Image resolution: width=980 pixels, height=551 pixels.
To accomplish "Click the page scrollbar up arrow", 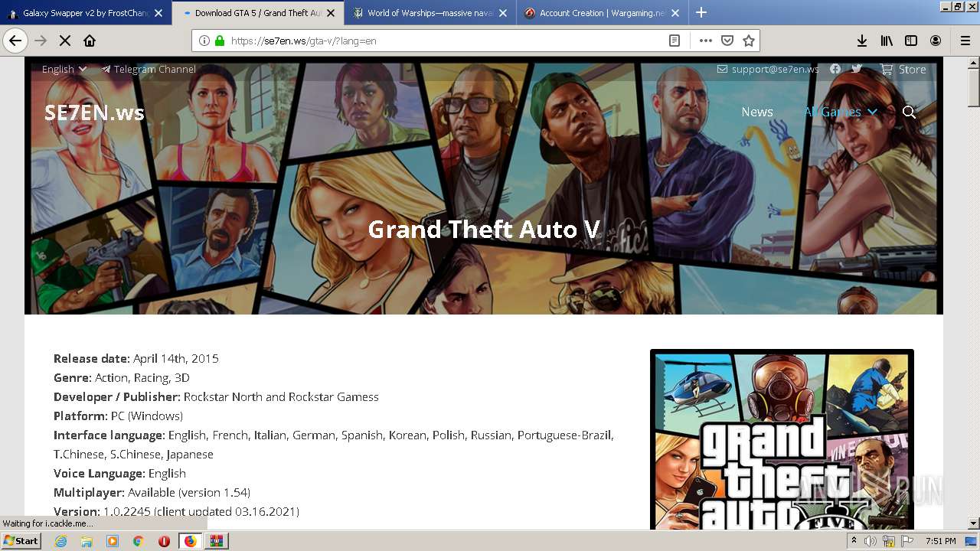I will tap(974, 64).
